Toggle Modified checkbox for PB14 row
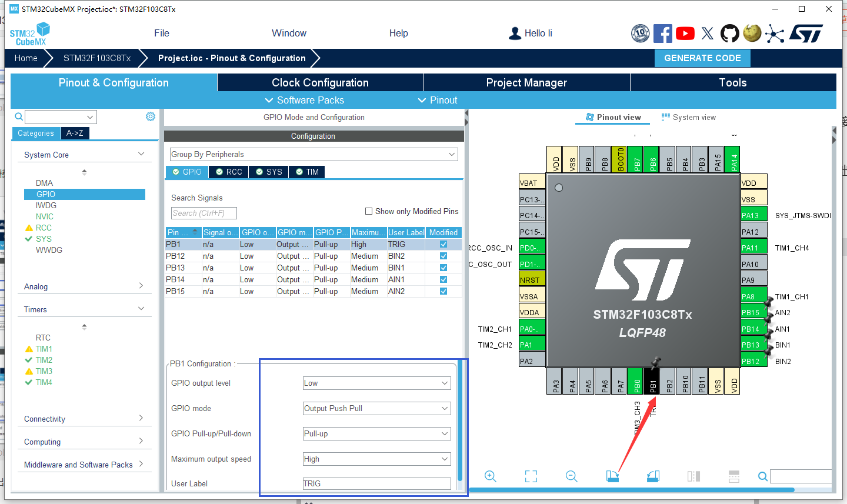Screen dimensions: 847x504 443,279
